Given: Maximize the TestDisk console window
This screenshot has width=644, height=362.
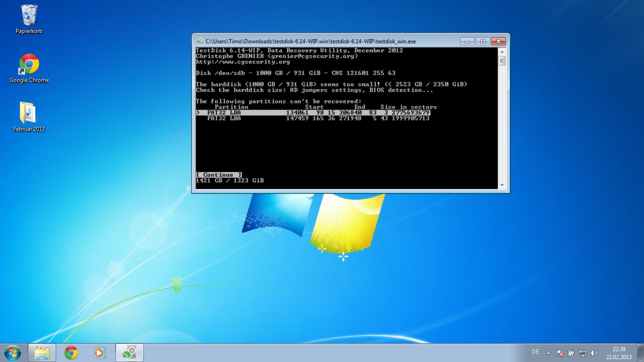Looking at the screenshot, I should coord(483,42).
